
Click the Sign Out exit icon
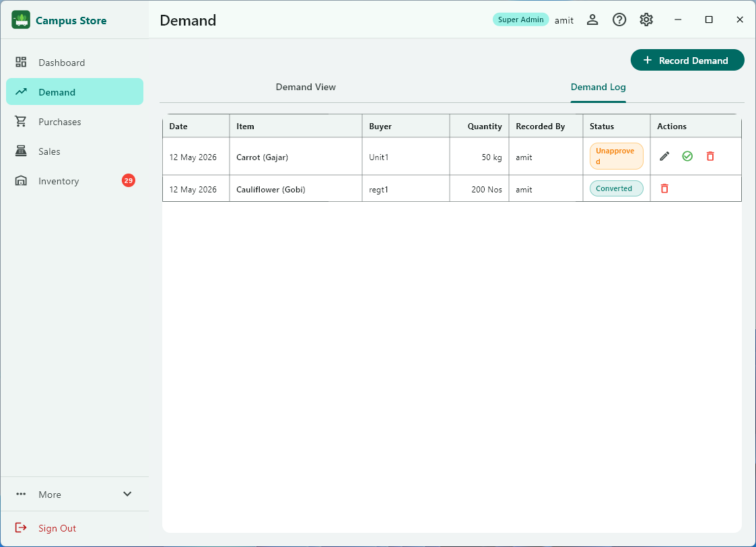(21, 527)
